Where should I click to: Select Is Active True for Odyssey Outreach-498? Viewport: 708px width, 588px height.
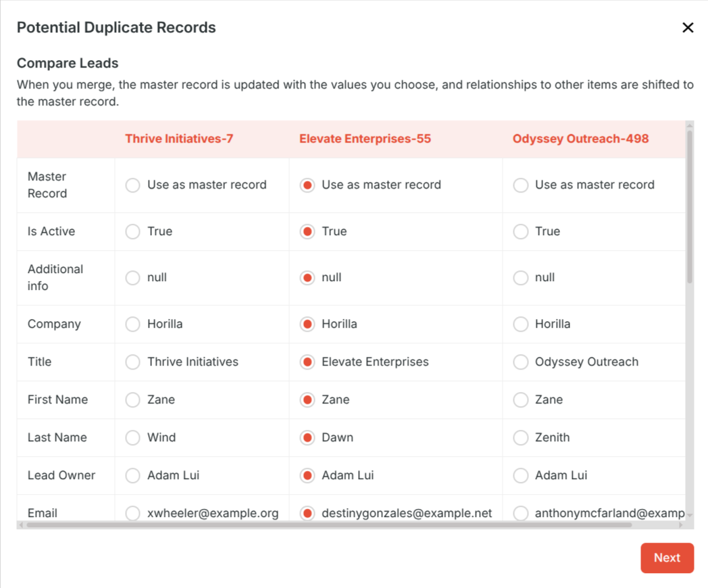click(x=521, y=232)
